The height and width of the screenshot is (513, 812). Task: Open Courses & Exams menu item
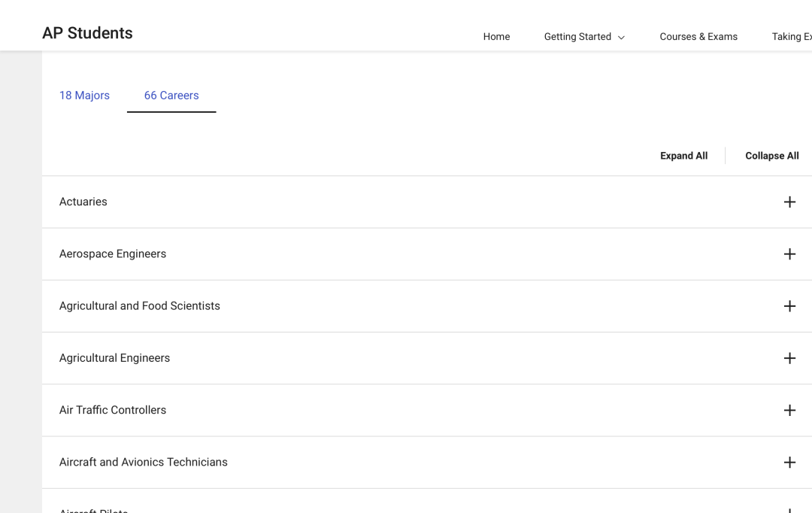coord(698,37)
